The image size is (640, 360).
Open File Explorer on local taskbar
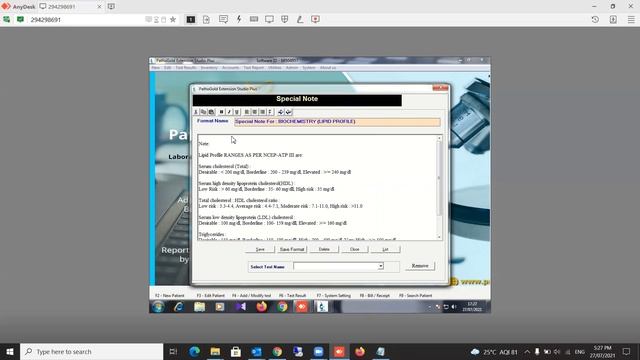(x=215, y=351)
